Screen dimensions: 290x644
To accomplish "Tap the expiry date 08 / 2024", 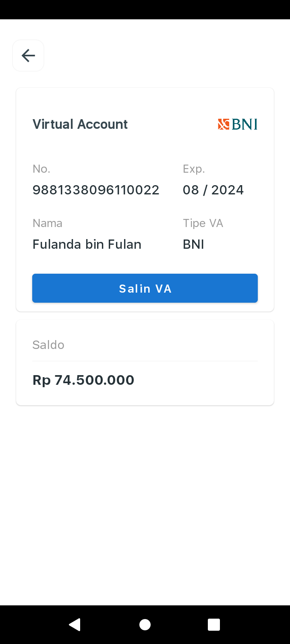I will (x=213, y=190).
